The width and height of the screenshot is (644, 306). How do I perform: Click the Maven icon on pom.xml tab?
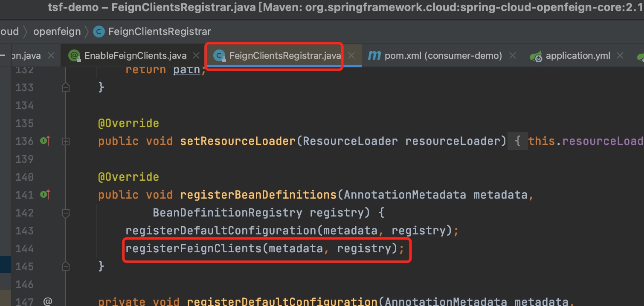[374, 55]
